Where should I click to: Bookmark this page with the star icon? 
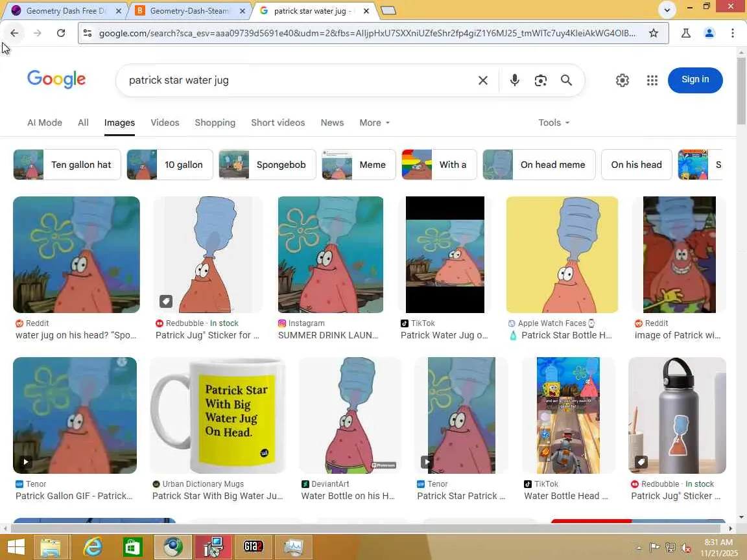click(654, 33)
